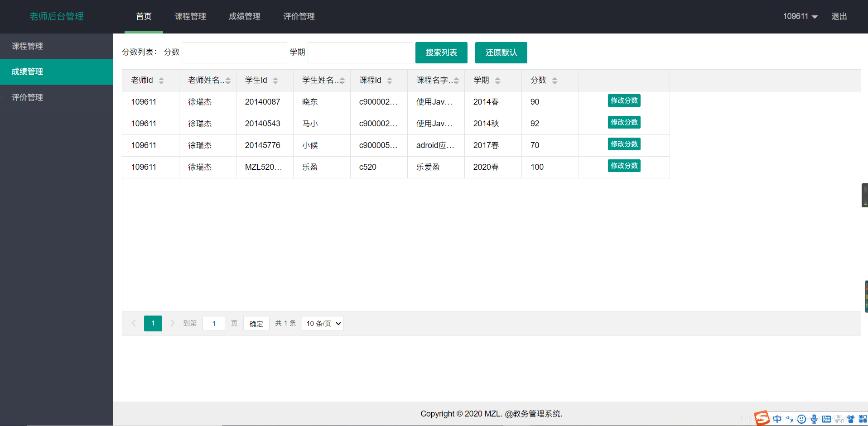Open 评价管理 in top navigation bar

299,16
